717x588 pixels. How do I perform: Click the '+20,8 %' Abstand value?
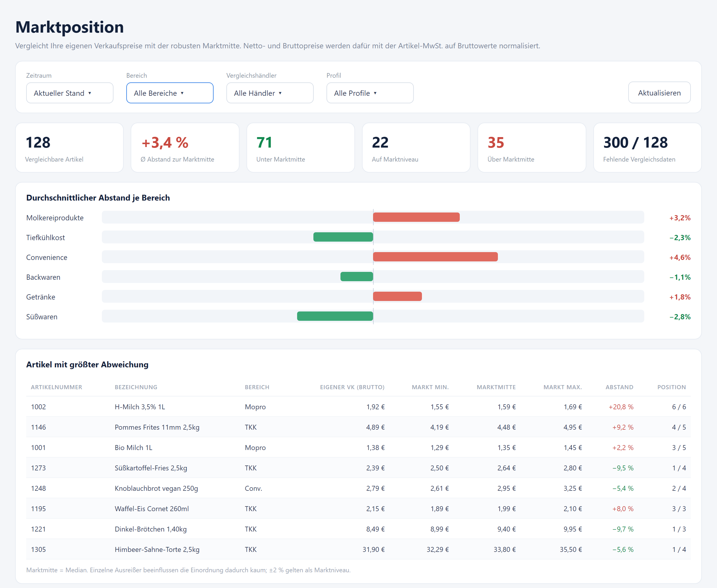621,407
